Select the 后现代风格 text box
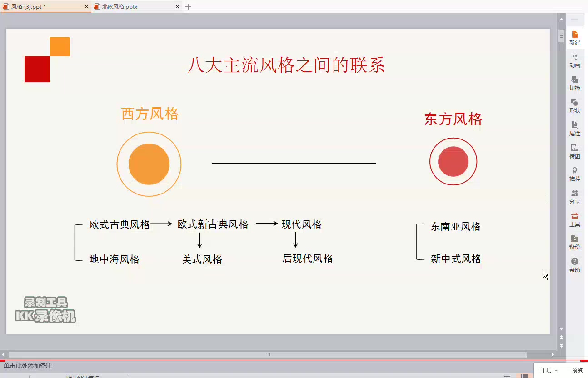588x378 pixels. click(x=308, y=259)
